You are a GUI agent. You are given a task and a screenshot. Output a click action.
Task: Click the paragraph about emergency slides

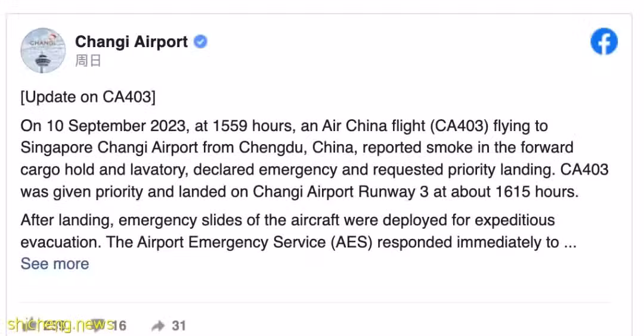point(299,231)
